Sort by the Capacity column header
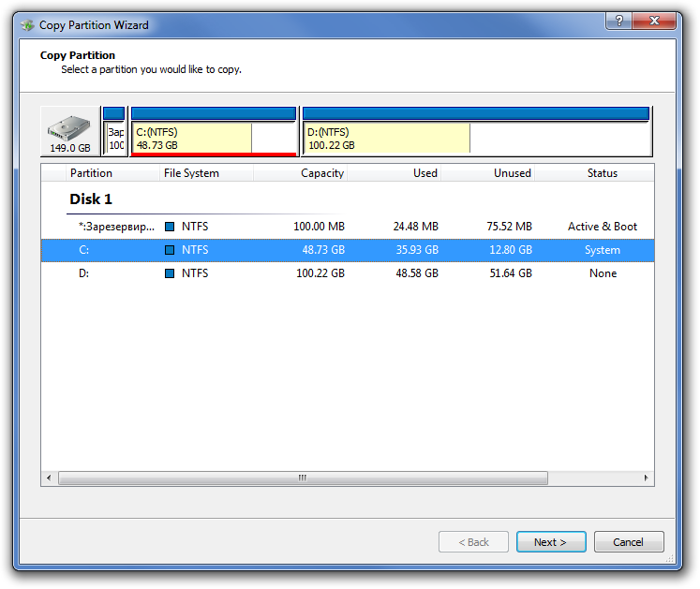This screenshot has height=589, width=700. [x=321, y=173]
